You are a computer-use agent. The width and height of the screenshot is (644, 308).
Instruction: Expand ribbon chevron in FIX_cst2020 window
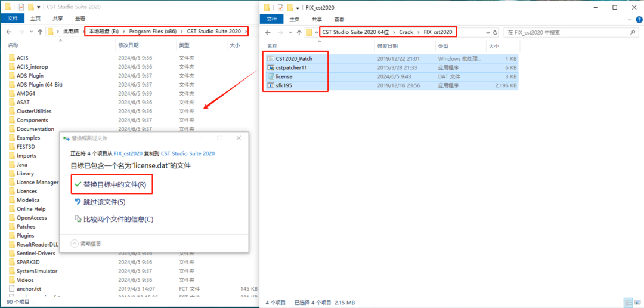point(630,19)
